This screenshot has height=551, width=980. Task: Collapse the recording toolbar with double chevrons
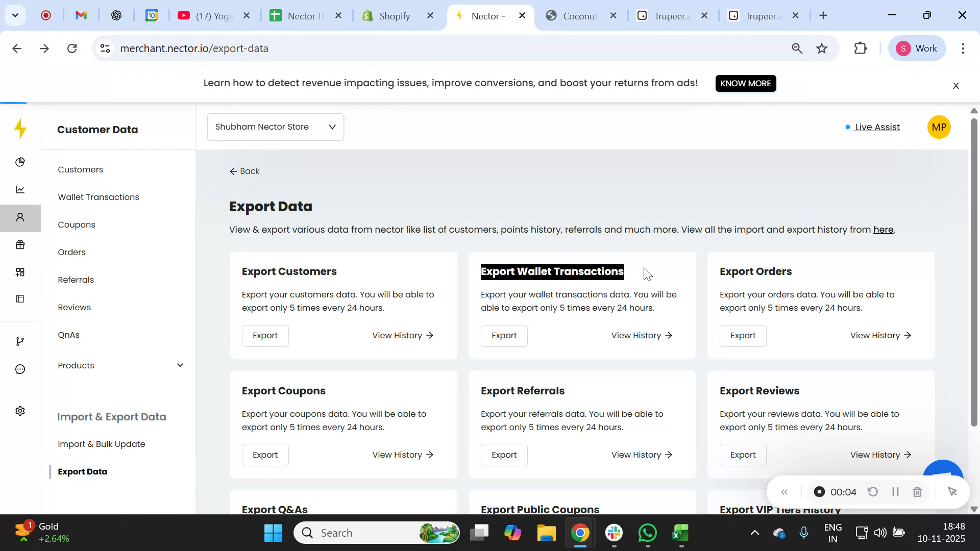click(x=785, y=491)
